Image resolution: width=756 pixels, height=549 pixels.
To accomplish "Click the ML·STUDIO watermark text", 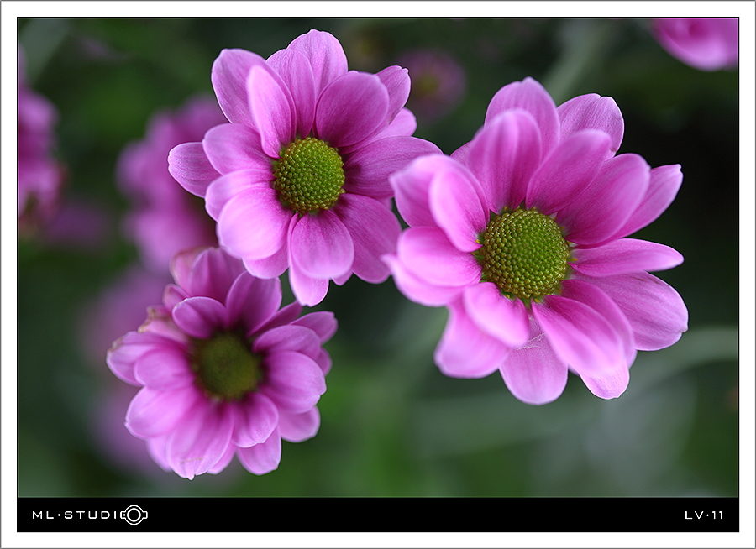I will point(90,515).
